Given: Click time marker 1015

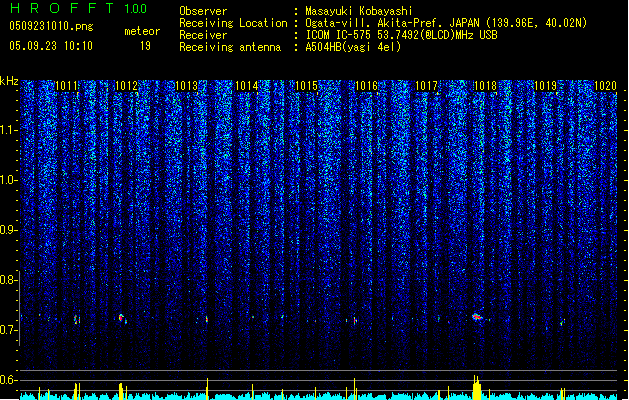Looking at the screenshot, I should click(x=306, y=86).
